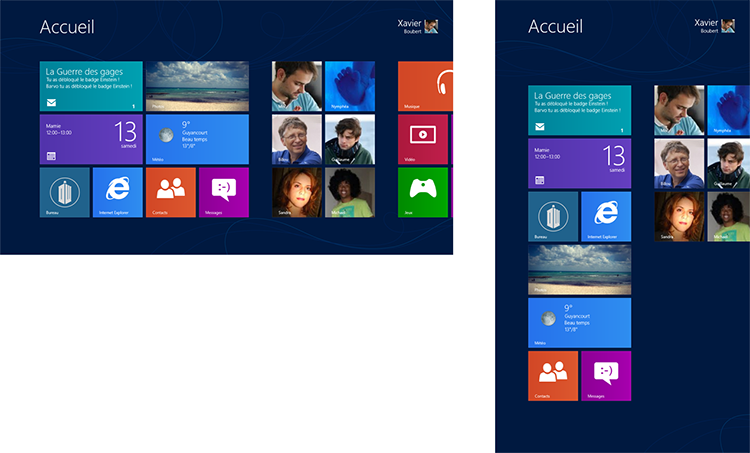This screenshot has width=750, height=453.
Task: Open calendar tile showing 13 samedi, portrait
Action: tap(579, 163)
